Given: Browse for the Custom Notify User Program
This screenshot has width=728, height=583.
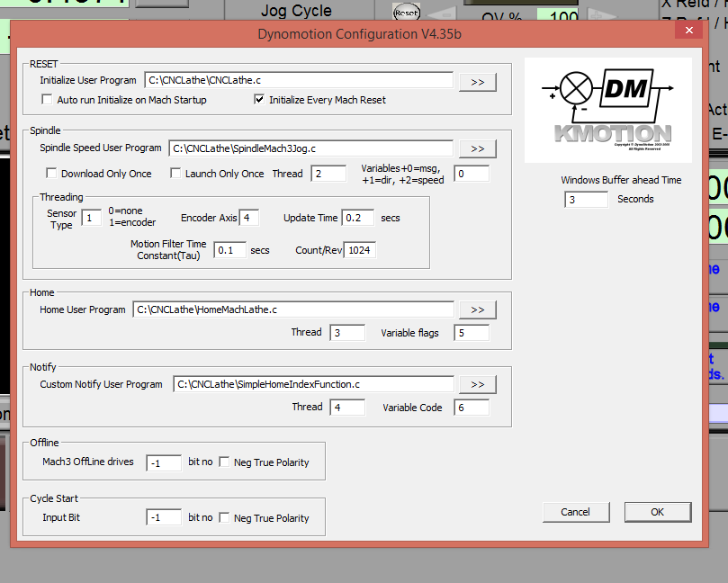Looking at the screenshot, I should 477,385.
